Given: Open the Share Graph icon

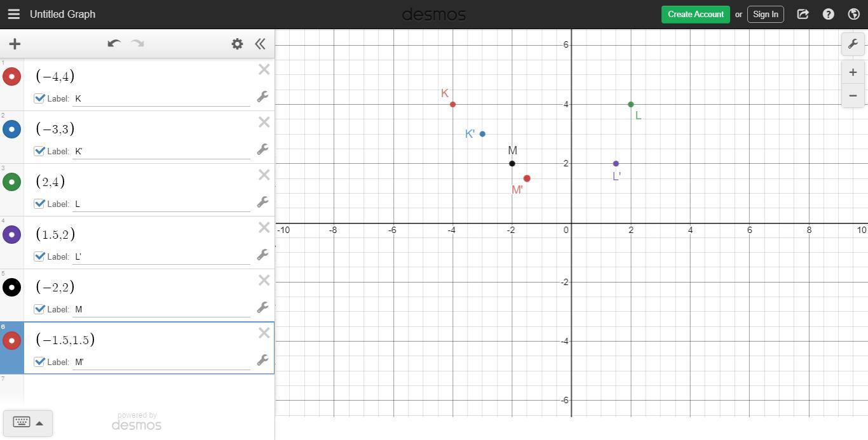Looking at the screenshot, I should pos(803,14).
